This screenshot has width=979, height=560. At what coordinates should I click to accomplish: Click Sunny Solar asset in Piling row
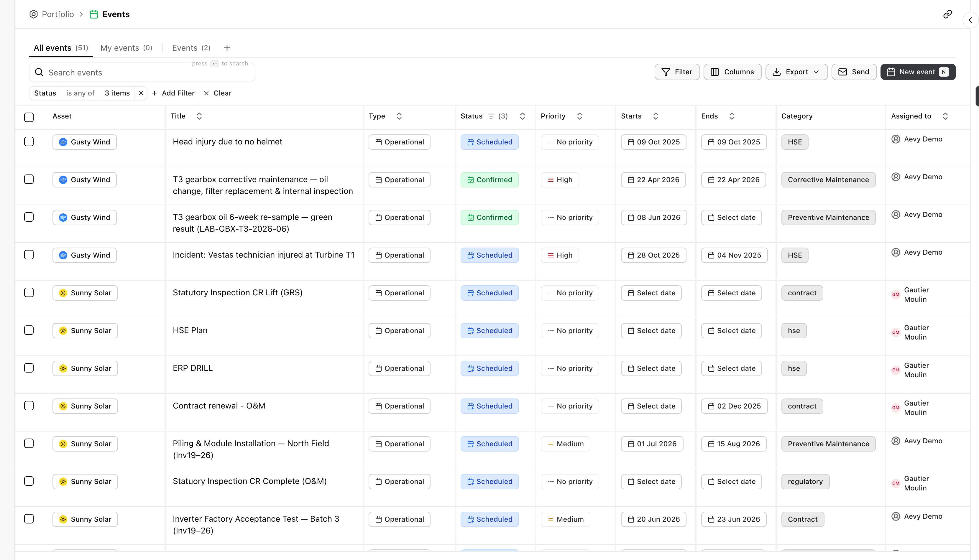click(85, 444)
